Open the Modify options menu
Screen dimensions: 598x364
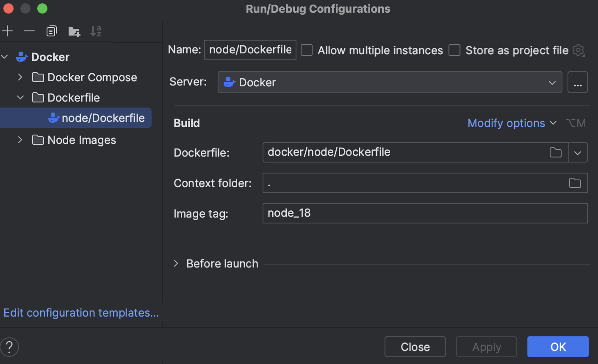pos(512,123)
